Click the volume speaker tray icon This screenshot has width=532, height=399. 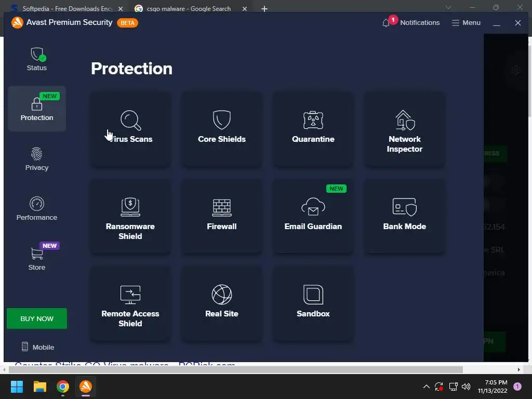[x=466, y=387]
